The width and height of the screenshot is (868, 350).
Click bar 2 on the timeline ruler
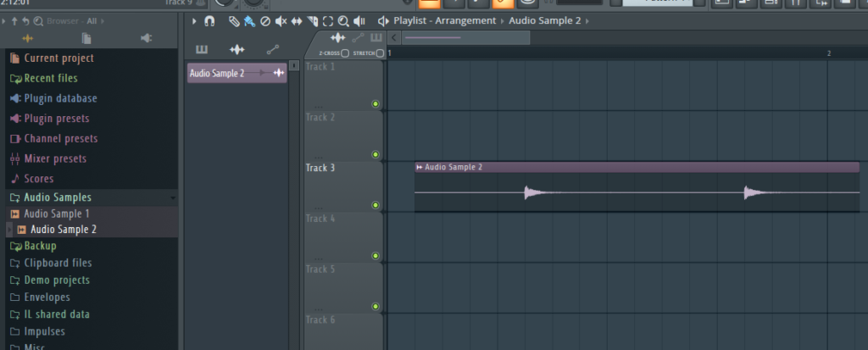coord(829,53)
